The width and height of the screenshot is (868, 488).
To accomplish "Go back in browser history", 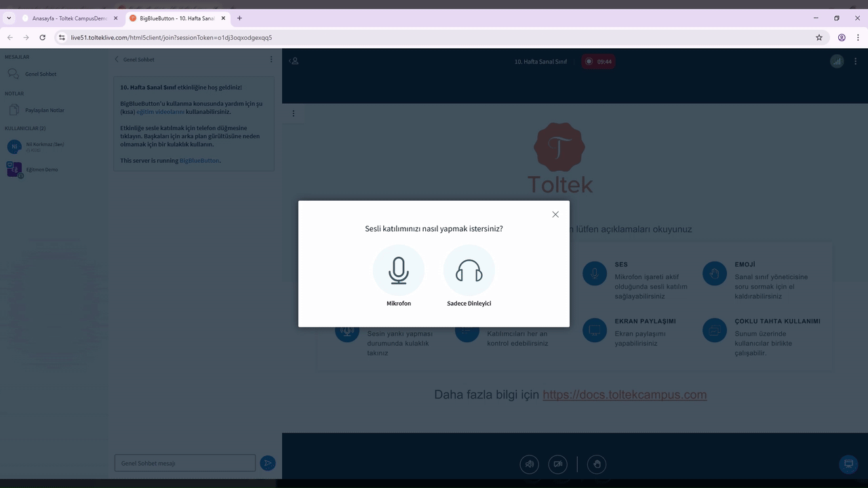I will point(9,37).
